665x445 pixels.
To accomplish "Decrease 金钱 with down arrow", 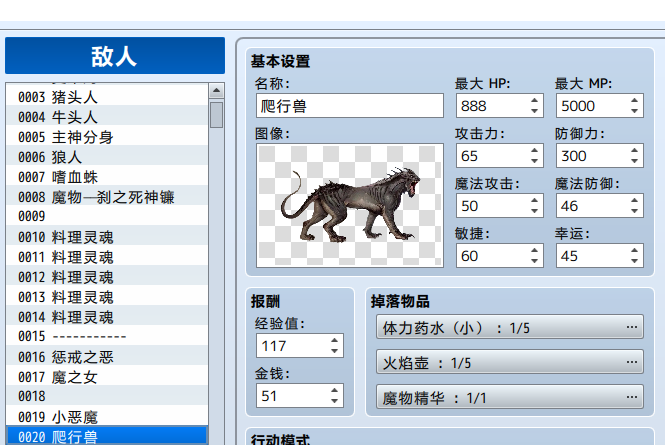I will (x=335, y=401).
